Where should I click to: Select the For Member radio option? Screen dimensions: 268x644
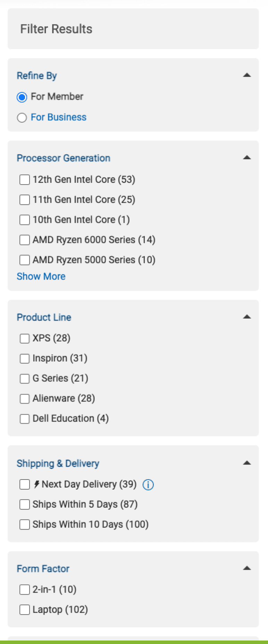pyautogui.click(x=22, y=97)
